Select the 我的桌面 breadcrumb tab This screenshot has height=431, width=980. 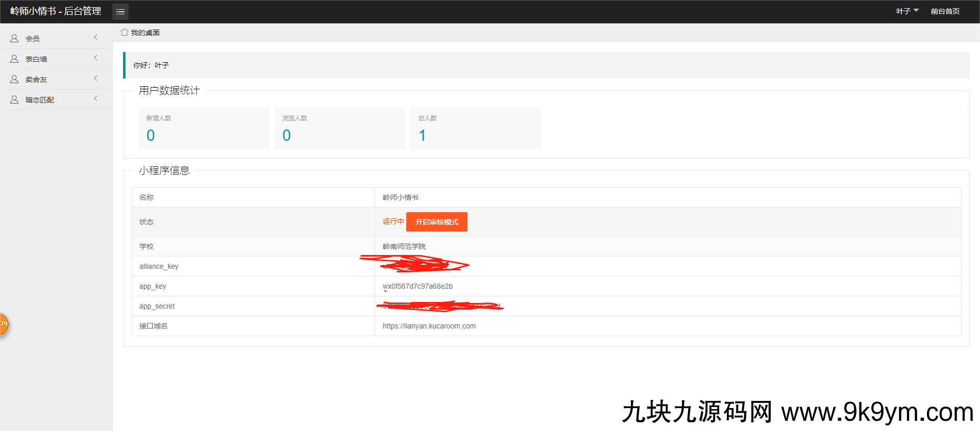point(145,33)
